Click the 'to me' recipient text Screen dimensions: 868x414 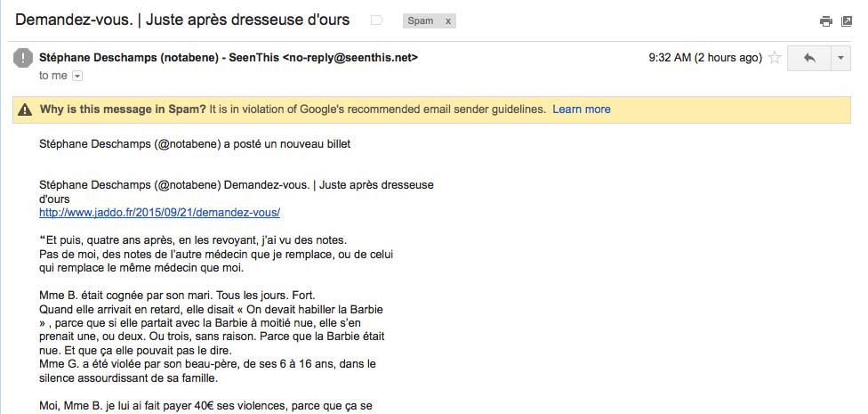click(53, 76)
